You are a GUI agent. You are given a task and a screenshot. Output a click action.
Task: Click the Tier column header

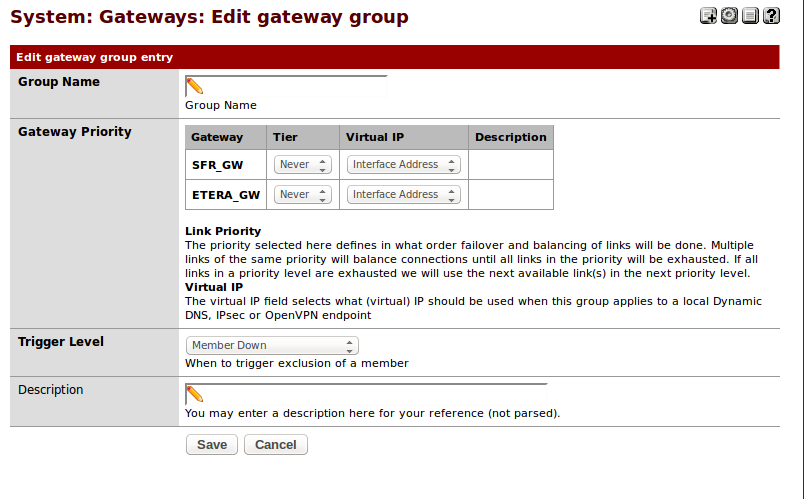pyautogui.click(x=286, y=138)
